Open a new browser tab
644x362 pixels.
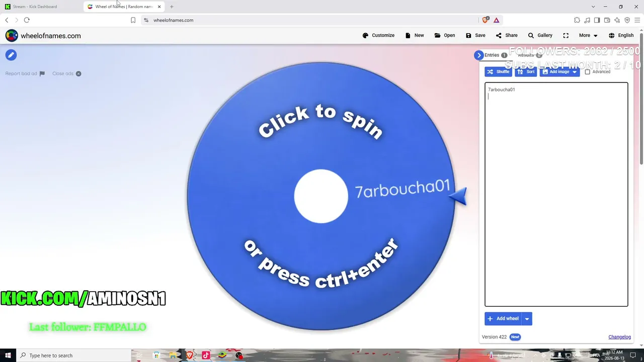click(x=172, y=7)
